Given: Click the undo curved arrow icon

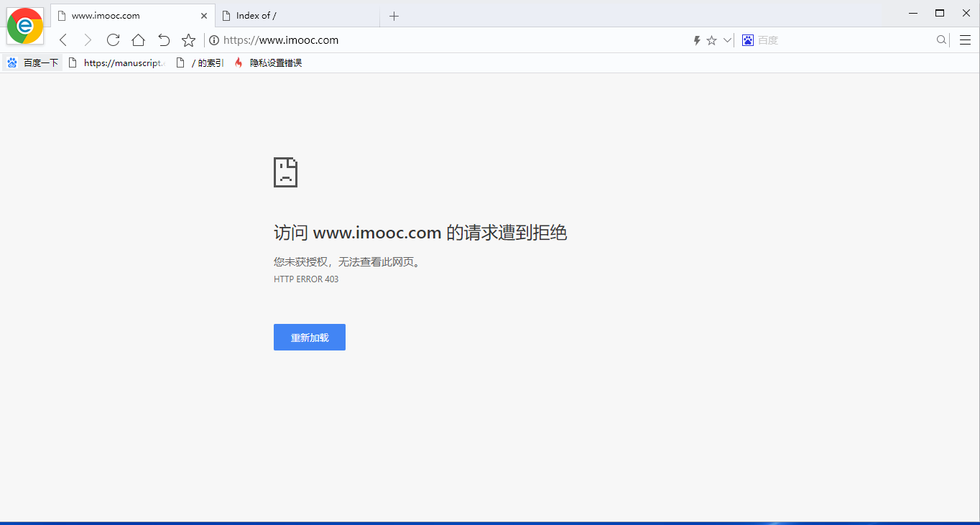Looking at the screenshot, I should click(163, 40).
